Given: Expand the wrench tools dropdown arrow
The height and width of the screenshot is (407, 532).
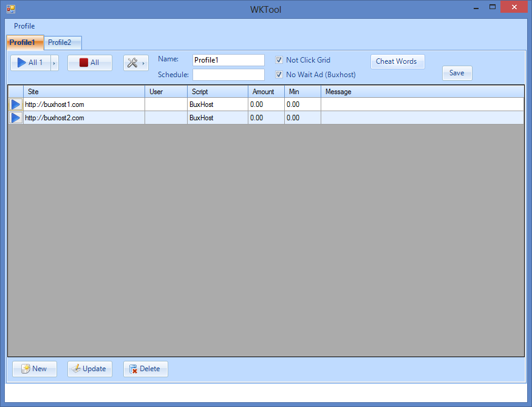Looking at the screenshot, I should (x=144, y=63).
